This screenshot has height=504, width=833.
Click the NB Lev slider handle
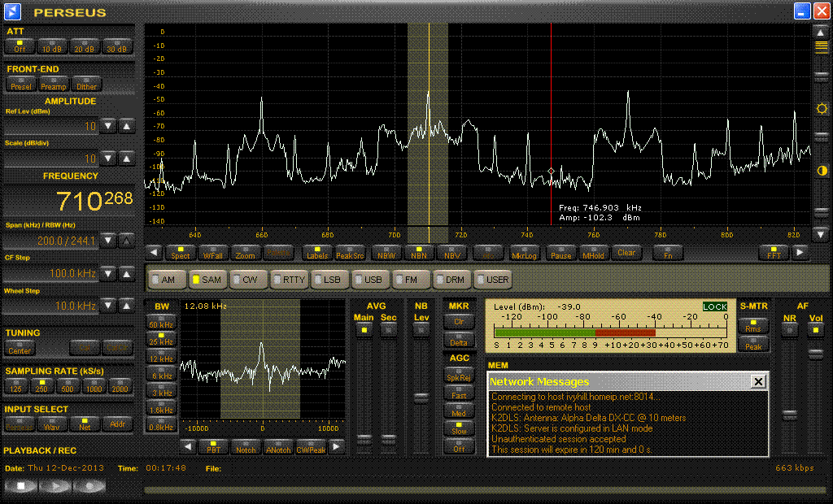coord(421,397)
